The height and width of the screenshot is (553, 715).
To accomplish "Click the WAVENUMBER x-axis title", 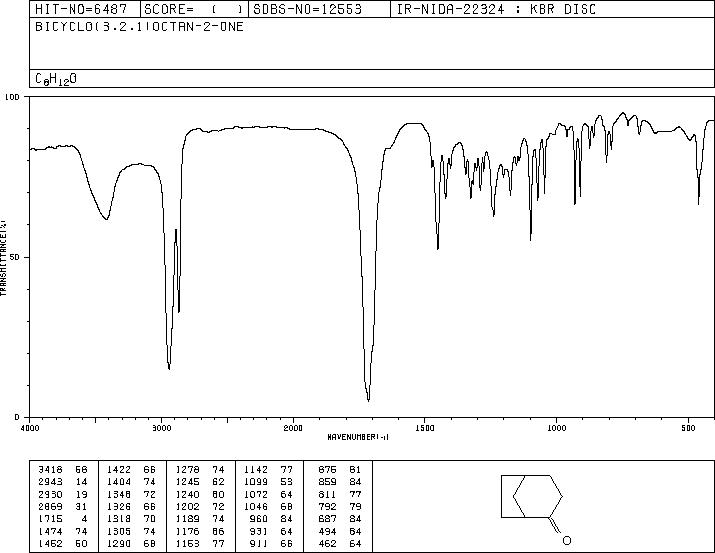I will (x=358, y=437).
